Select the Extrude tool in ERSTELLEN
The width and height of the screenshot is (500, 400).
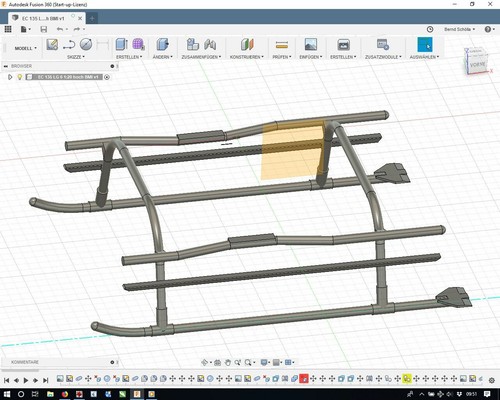click(x=122, y=44)
